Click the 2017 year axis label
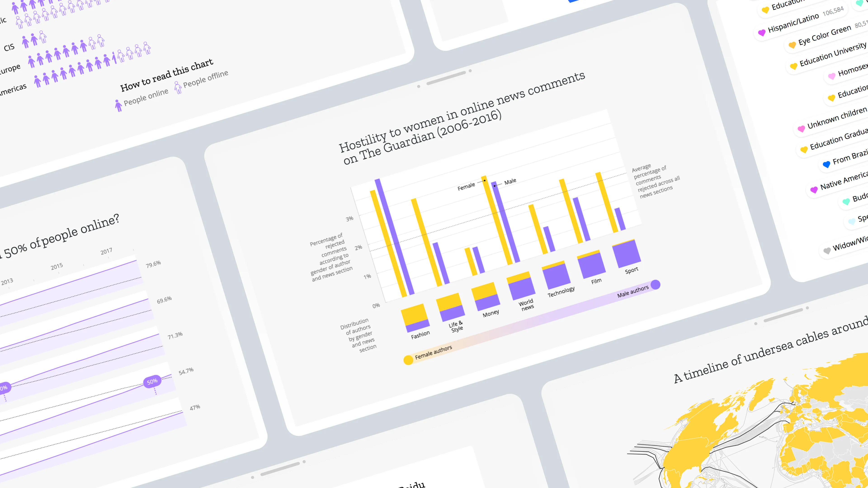This screenshot has height=488, width=868. pos(106,251)
